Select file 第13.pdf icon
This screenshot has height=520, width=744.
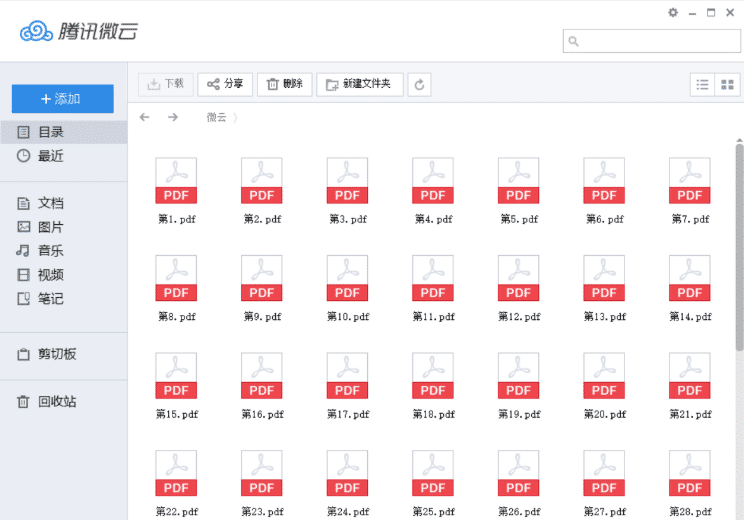604,278
